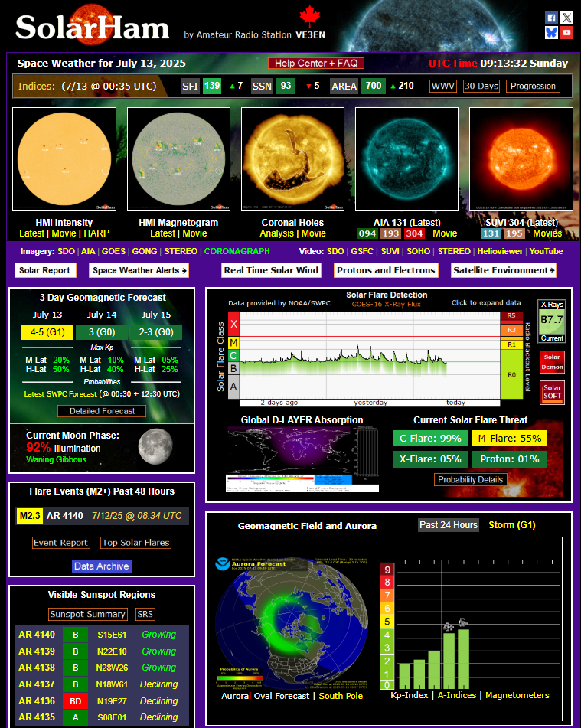Click the Solar Demon red icon

tap(552, 362)
